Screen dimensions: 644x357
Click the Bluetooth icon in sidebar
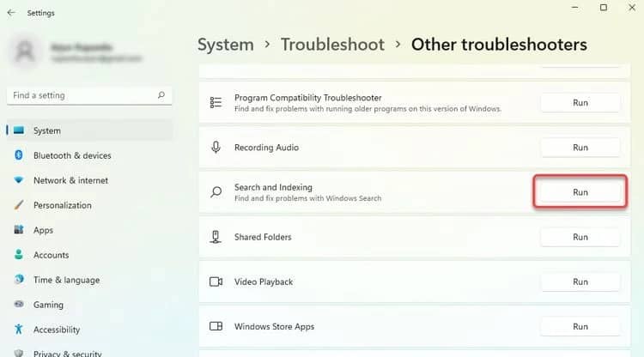click(x=19, y=155)
